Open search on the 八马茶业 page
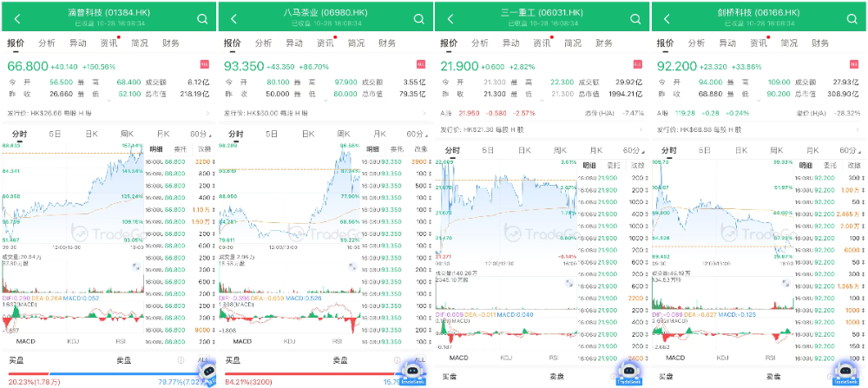This screenshot has height=388, width=868. pos(418,19)
